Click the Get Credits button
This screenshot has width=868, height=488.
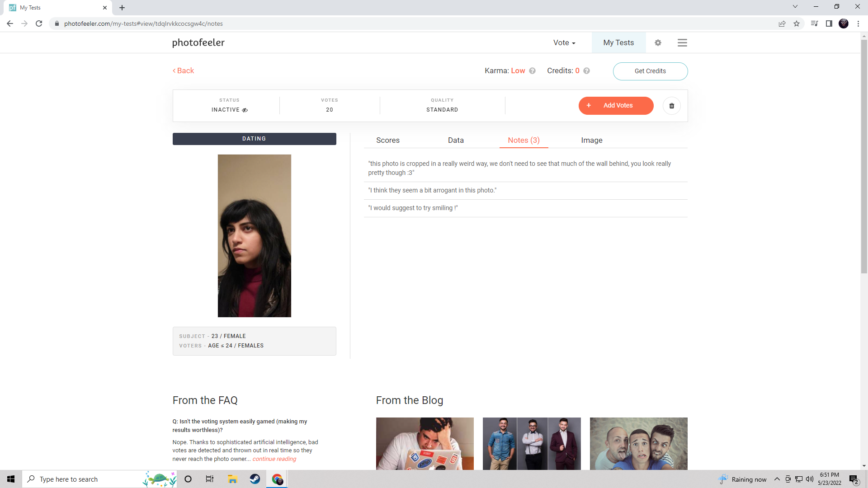click(x=650, y=71)
